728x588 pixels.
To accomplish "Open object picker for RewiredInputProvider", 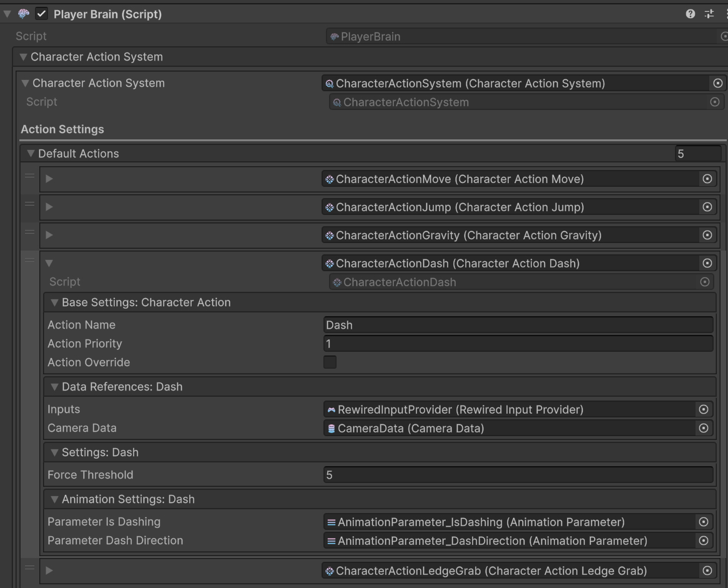I will click(704, 410).
